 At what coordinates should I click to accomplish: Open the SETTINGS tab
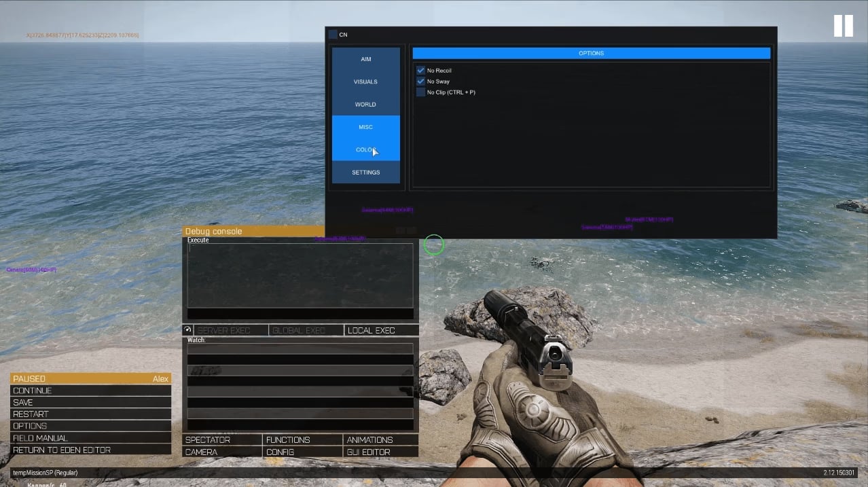pyautogui.click(x=366, y=173)
